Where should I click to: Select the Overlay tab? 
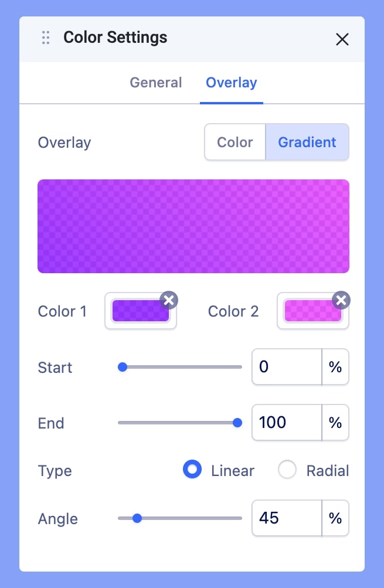click(231, 83)
